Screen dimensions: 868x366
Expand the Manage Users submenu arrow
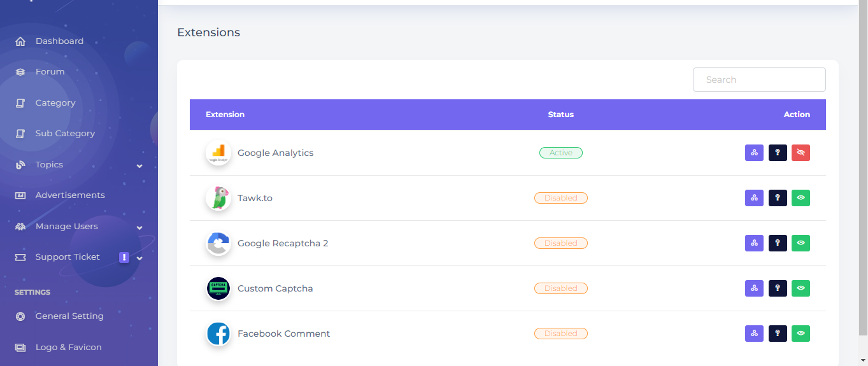point(139,227)
